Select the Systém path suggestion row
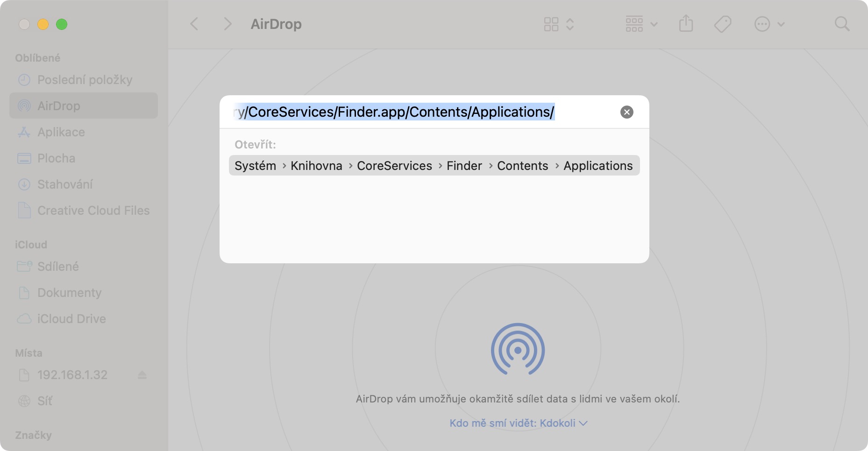 pos(434,166)
